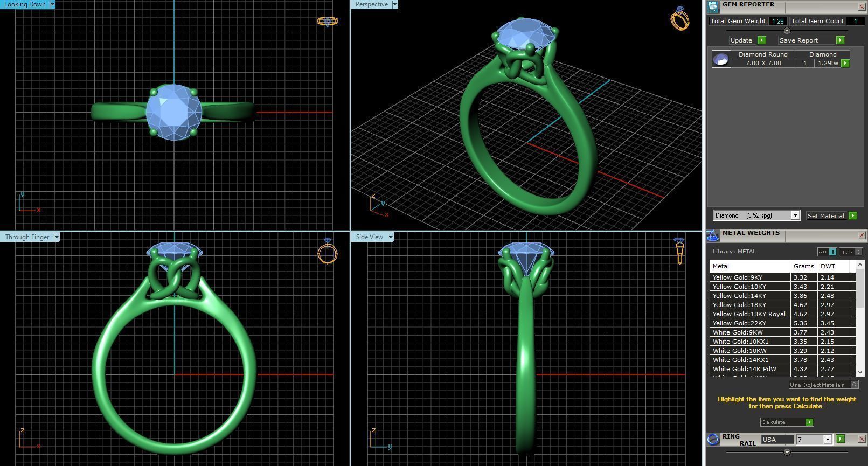The image size is (868, 466).
Task: Open the Looking Down view dropdown
Action: [x=52, y=4]
